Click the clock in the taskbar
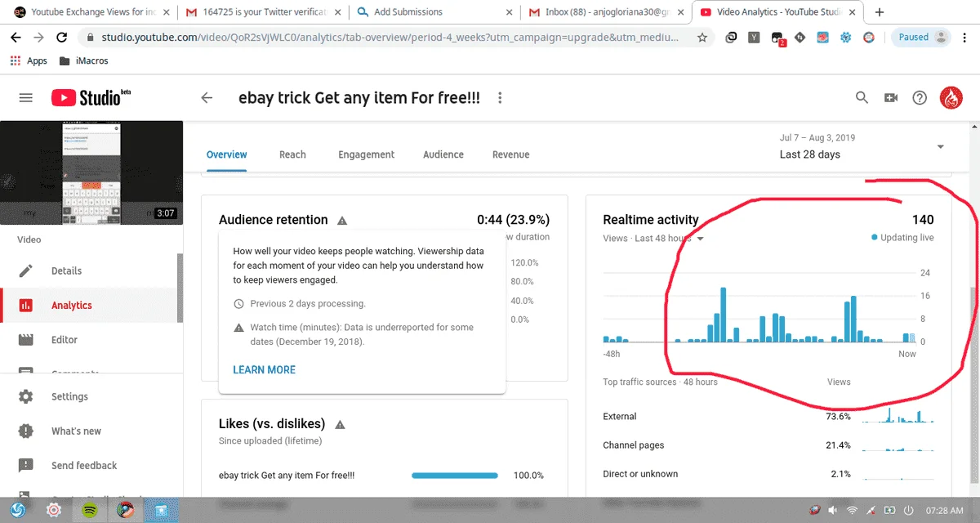 click(945, 510)
